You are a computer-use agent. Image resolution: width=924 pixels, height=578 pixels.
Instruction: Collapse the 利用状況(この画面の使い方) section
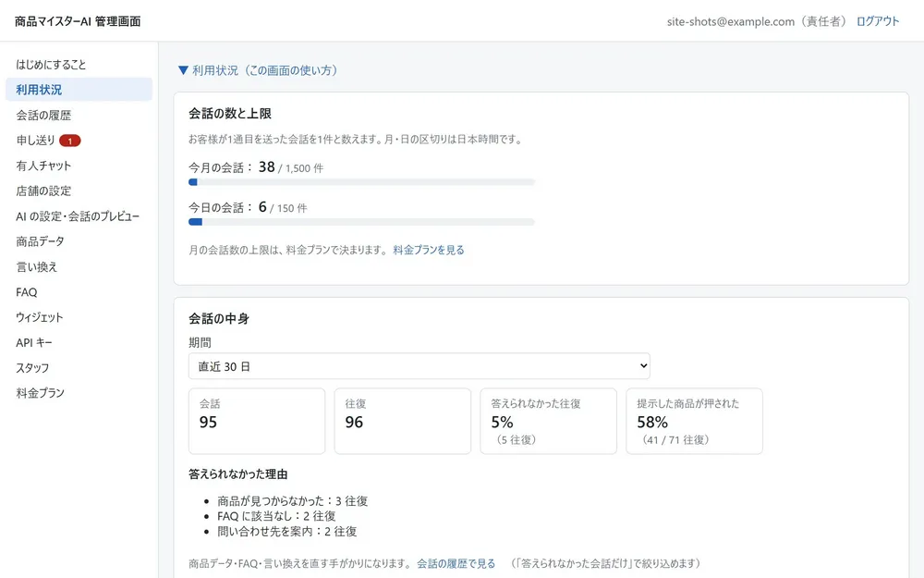point(258,70)
